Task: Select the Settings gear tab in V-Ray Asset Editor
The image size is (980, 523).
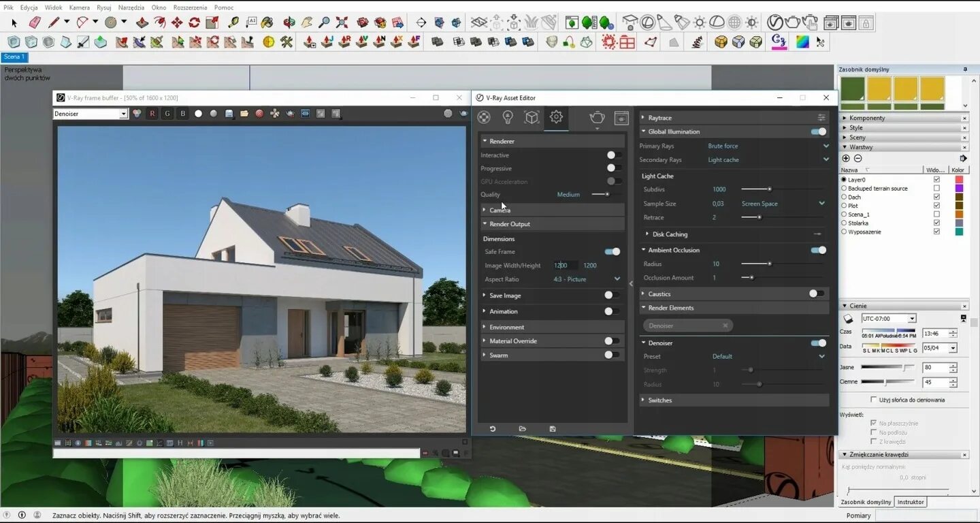Action: coord(556,117)
